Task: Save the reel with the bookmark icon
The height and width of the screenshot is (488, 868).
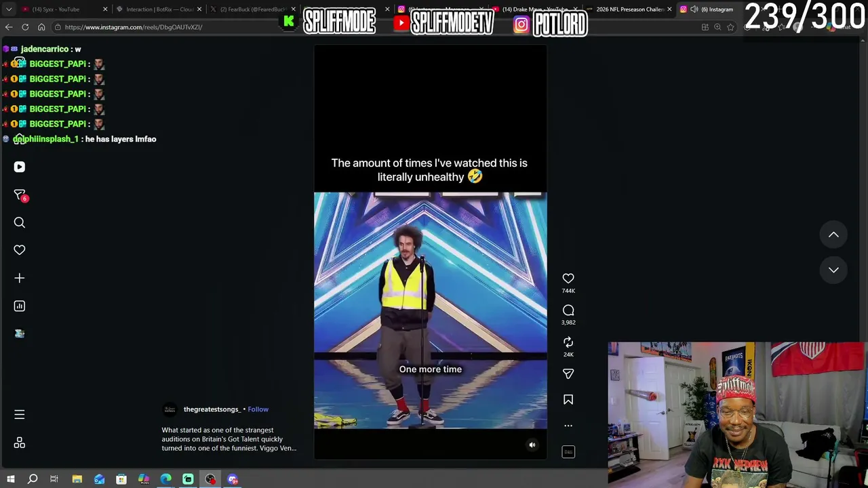Action: tap(568, 400)
